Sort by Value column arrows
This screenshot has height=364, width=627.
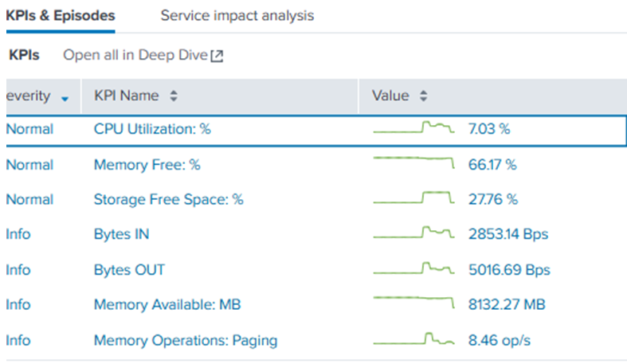424,96
